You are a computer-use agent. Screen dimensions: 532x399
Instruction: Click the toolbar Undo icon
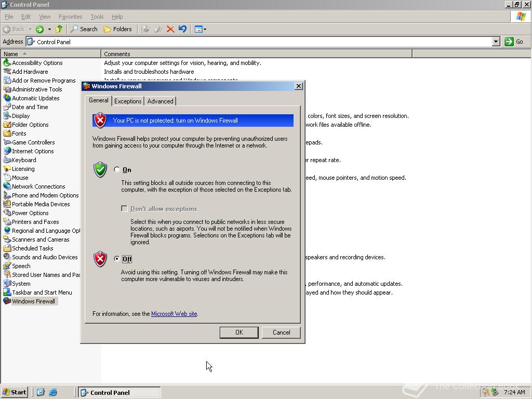point(182,29)
